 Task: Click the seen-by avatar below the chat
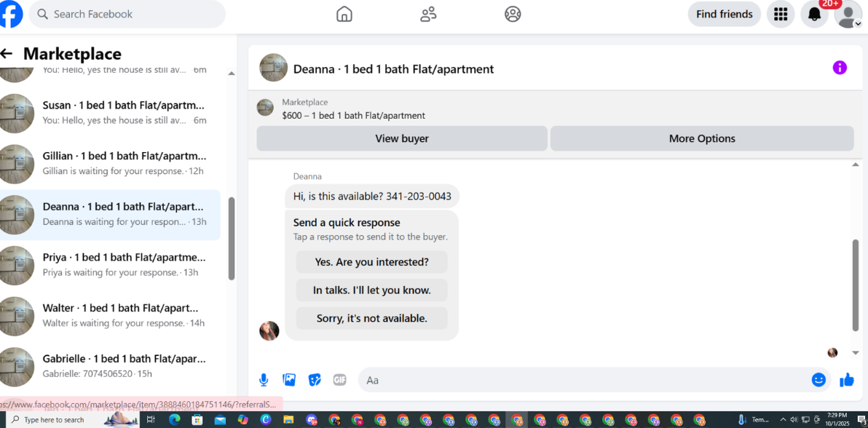[832, 353]
